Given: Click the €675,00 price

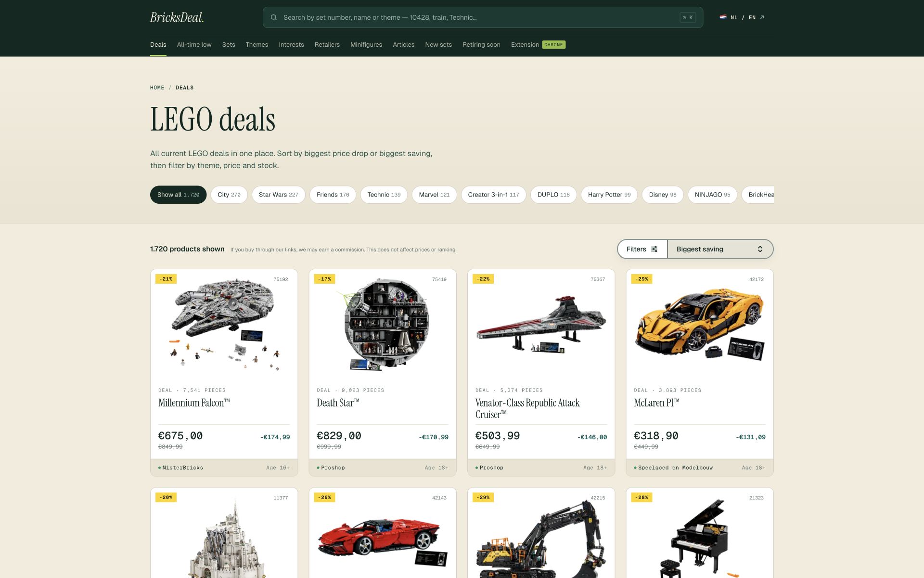Looking at the screenshot, I should point(180,436).
